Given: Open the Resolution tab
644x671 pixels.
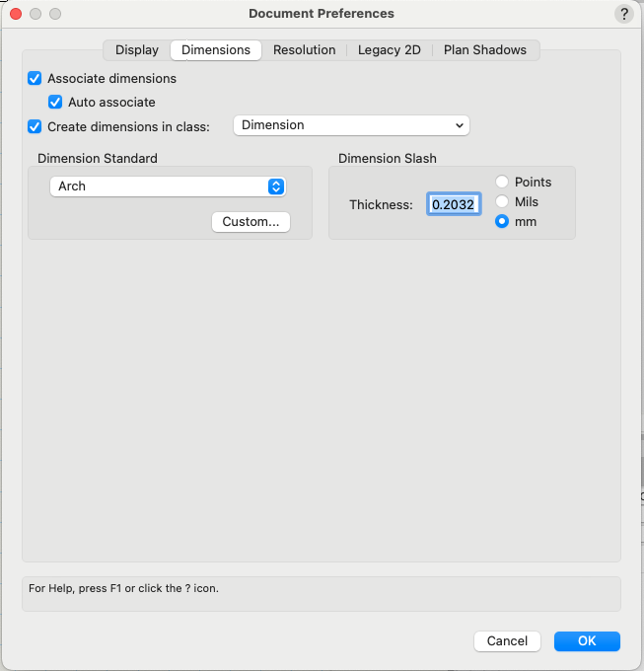Looking at the screenshot, I should pyautogui.click(x=304, y=50).
